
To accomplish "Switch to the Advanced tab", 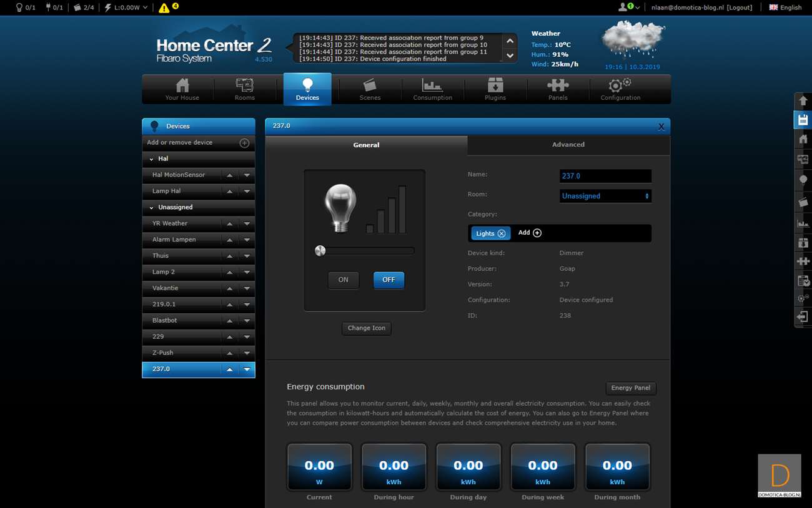I will [x=568, y=145].
